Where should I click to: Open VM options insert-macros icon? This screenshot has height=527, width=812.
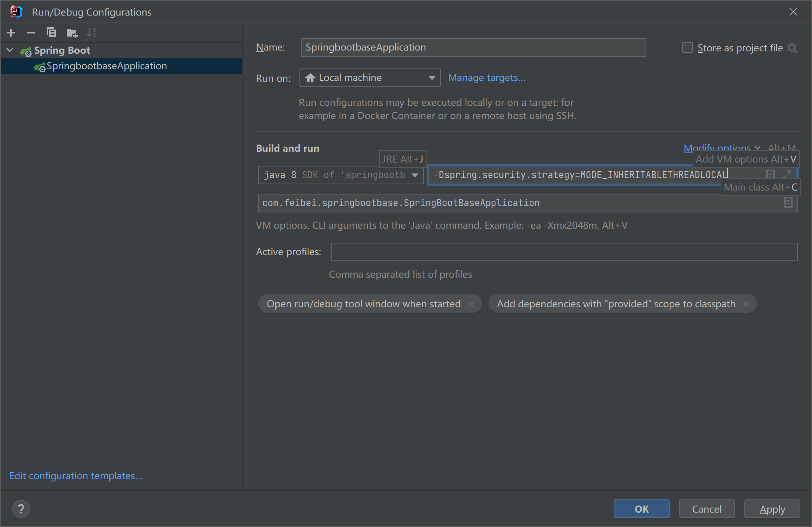pyautogui.click(x=770, y=174)
